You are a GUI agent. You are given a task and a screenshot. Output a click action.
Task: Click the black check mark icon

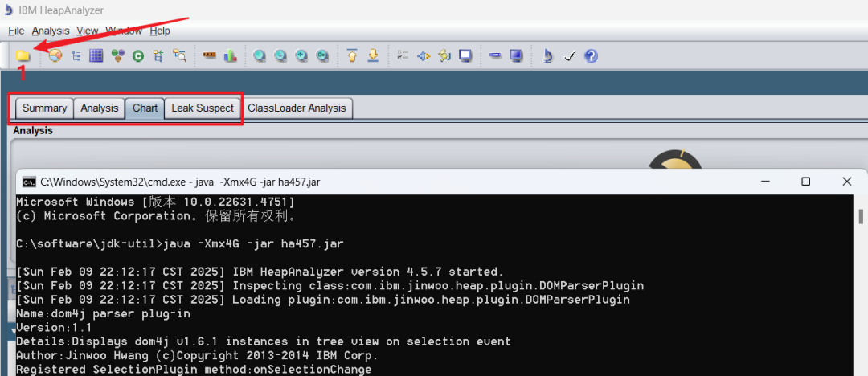click(570, 56)
